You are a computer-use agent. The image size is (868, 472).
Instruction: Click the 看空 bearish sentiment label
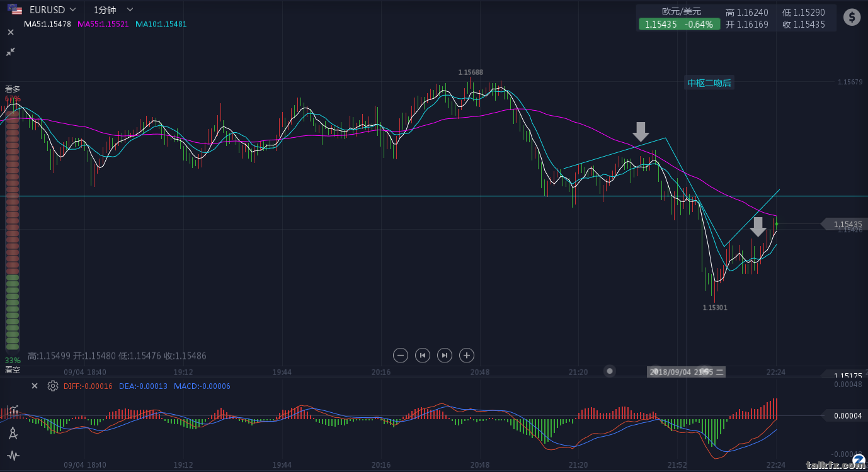click(13, 369)
